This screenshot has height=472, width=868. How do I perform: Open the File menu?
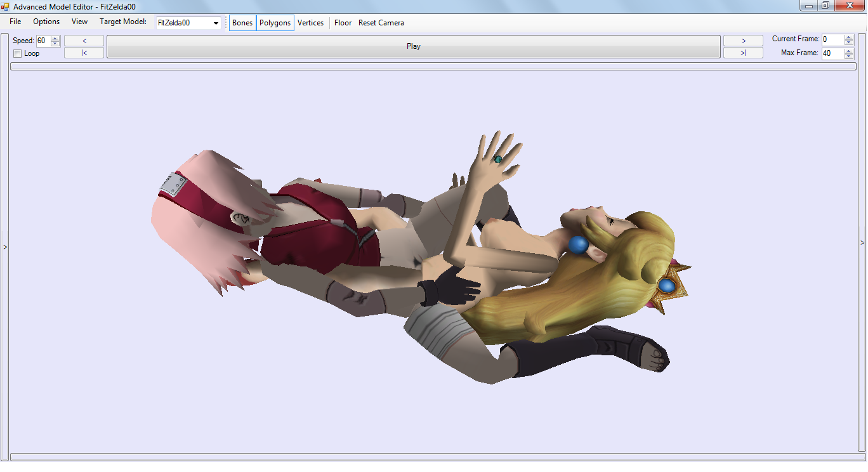15,22
